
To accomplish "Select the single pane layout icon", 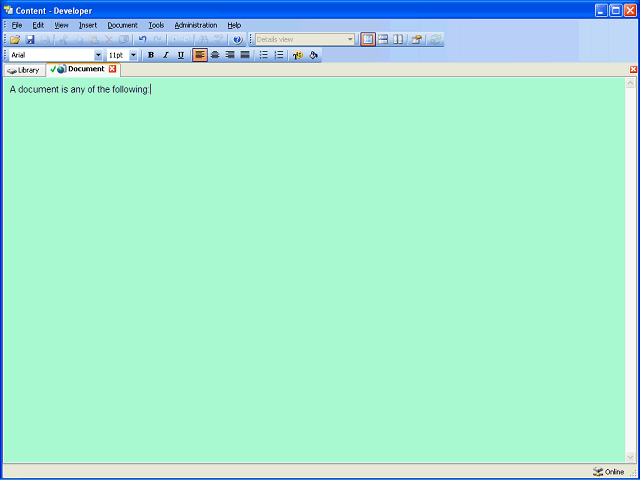I will click(x=368, y=40).
